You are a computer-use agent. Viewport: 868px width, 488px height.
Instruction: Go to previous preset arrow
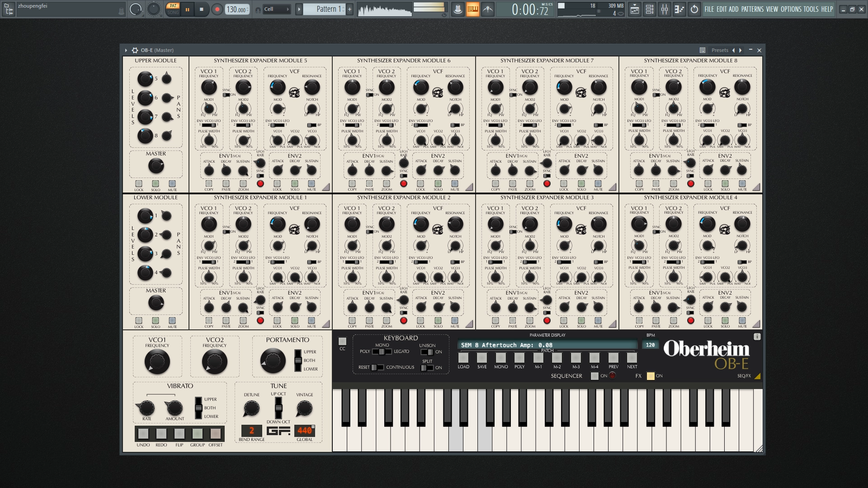(x=733, y=50)
